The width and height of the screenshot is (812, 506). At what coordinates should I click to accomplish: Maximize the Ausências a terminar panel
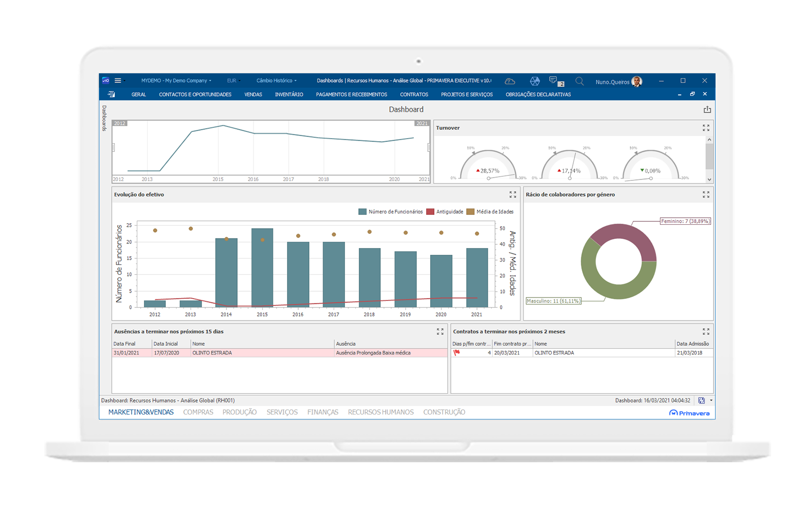pyautogui.click(x=440, y=332)
